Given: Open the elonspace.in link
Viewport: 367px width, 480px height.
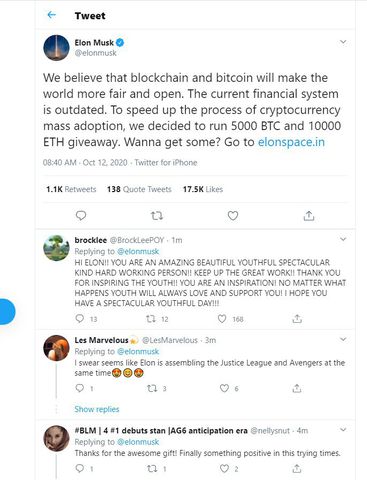Looking at the screenshot, I should tap(291, 142).
